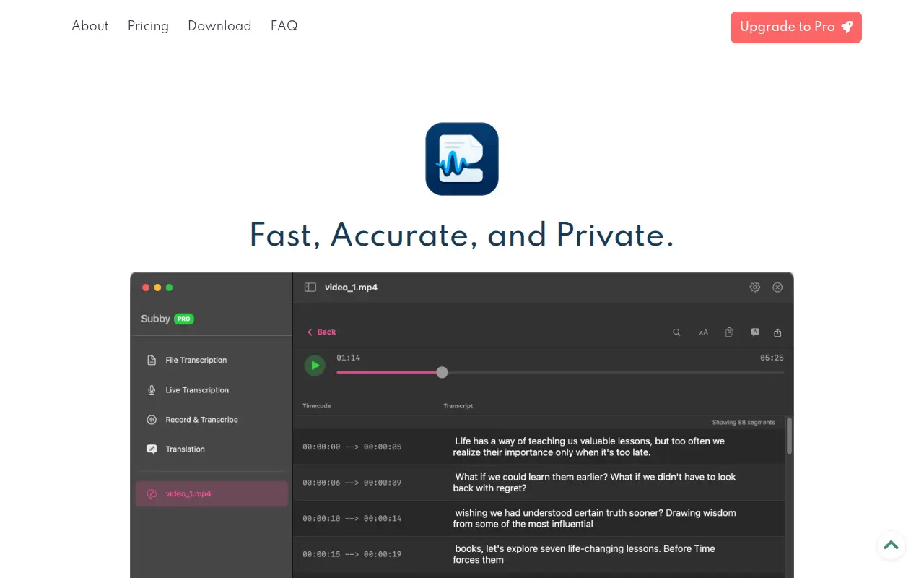
Task: Open the Pricing menu item
Action: click(148, 26)
